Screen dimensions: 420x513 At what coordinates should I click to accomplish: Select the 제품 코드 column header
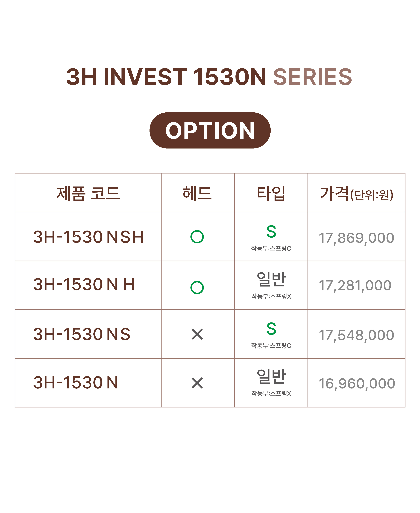tap(88, 194)
